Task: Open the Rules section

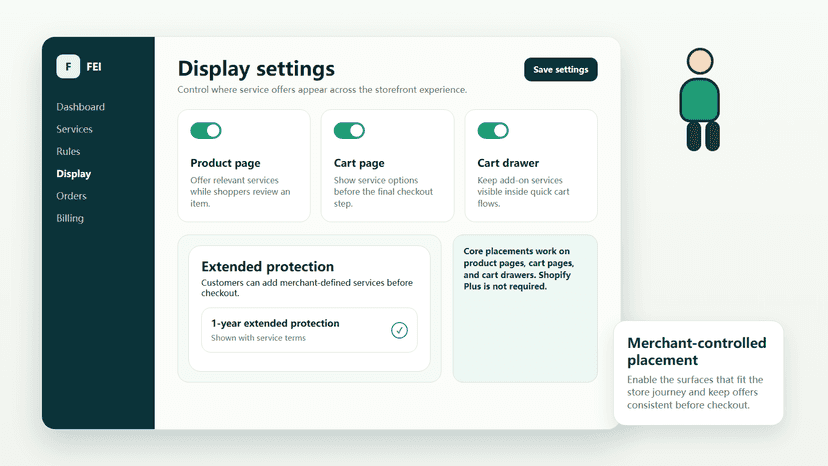Action: [68, 151]
